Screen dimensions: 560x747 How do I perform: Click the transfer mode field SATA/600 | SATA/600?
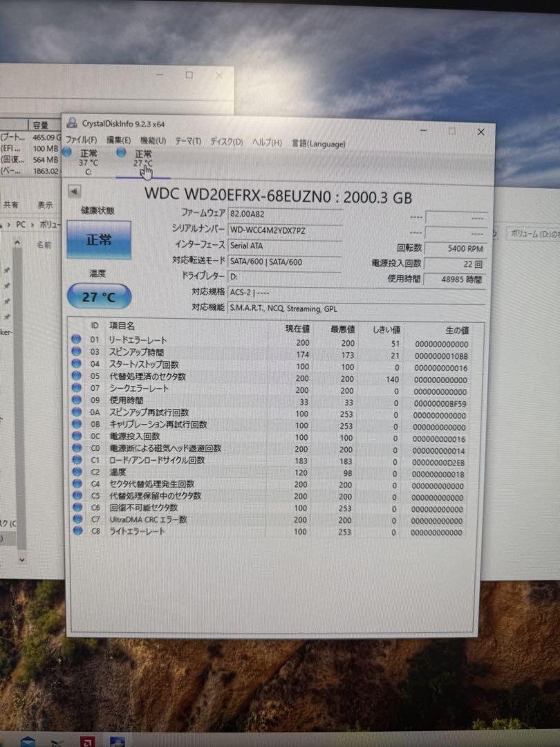(x=285, y=261)
